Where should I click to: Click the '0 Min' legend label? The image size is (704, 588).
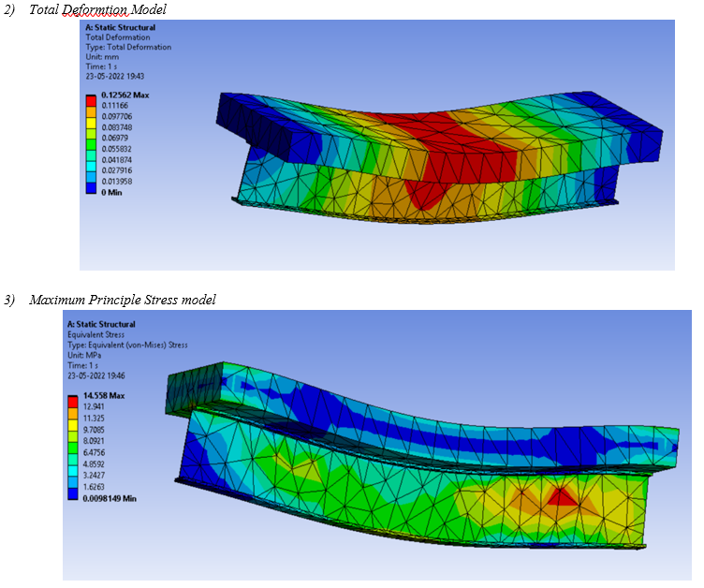[x=111, y=192]
